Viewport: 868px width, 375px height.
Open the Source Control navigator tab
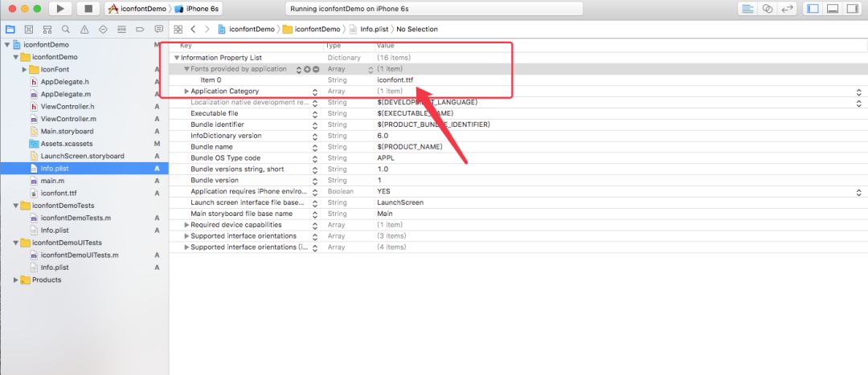[29, 30]
